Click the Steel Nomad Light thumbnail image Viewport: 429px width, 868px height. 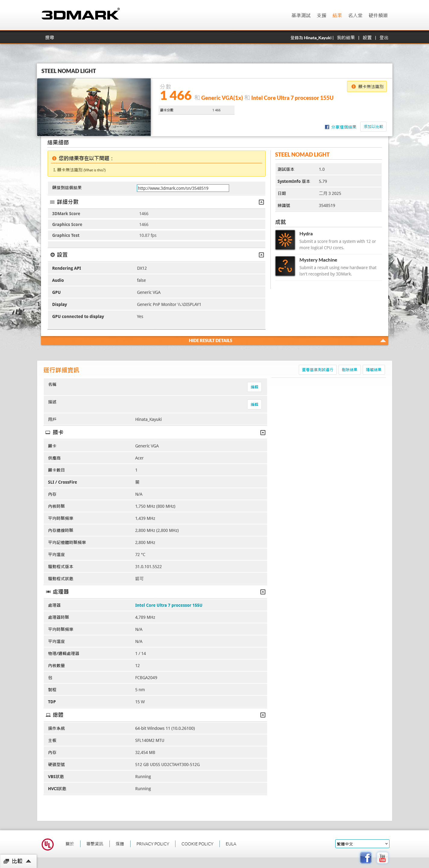pos(94,107)
